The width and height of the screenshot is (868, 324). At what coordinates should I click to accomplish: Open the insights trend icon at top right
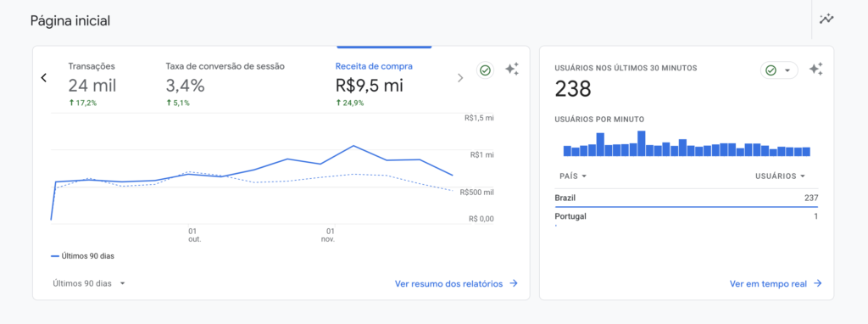click(x=826, y=19)
